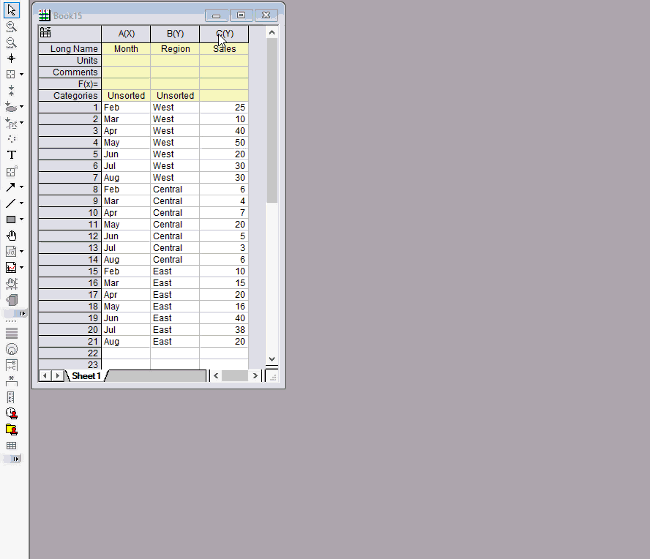
Task: Switch to the Sheet1 tab
Action: pyautogui.click(x=86, y=376)
